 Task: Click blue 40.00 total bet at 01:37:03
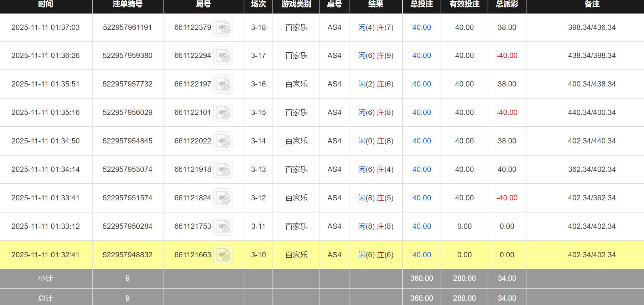click(x=421, y=27)
